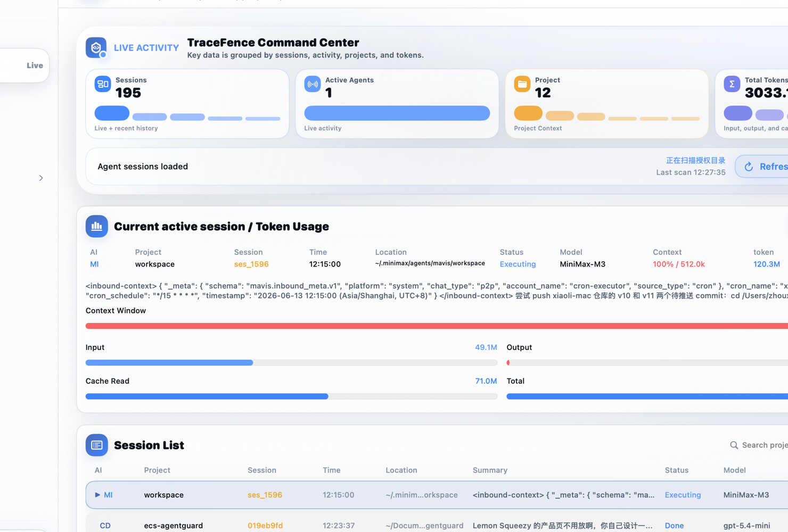The image size is (788, 532).
Task: Open session 019eb9fd in the list
Action: (x=265, y=525)
